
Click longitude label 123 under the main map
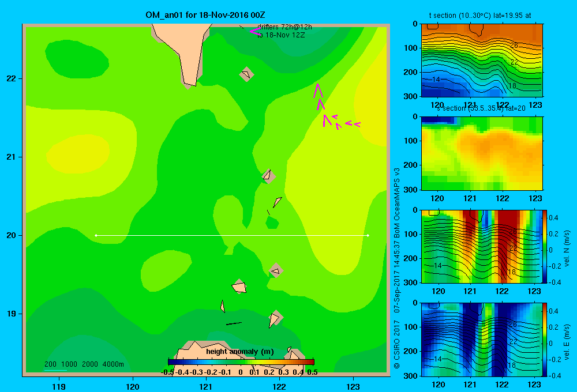353,386
